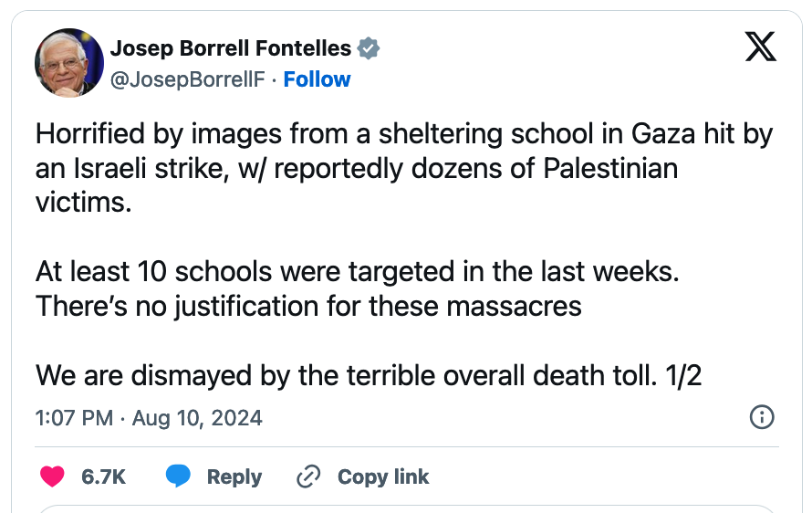Click the 6.7K likes count
Screen dimensions: 812x513
(x=103, y=476)
